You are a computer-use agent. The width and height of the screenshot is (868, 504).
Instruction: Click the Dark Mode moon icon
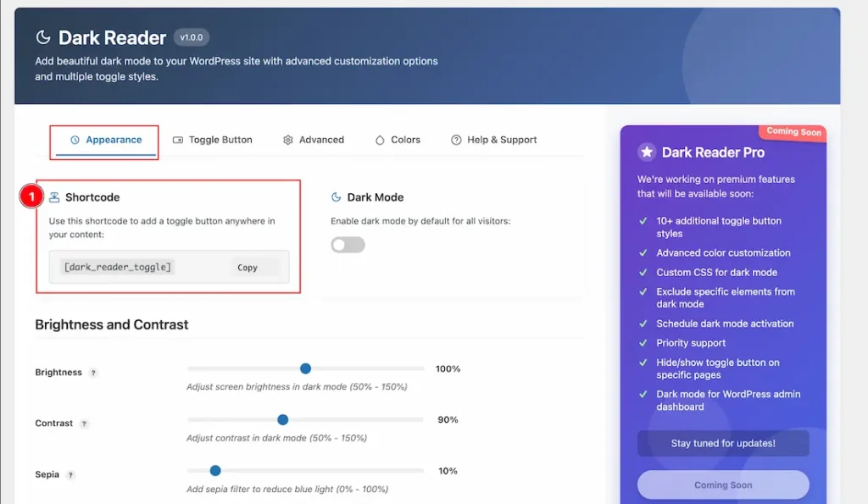[337, 197]
